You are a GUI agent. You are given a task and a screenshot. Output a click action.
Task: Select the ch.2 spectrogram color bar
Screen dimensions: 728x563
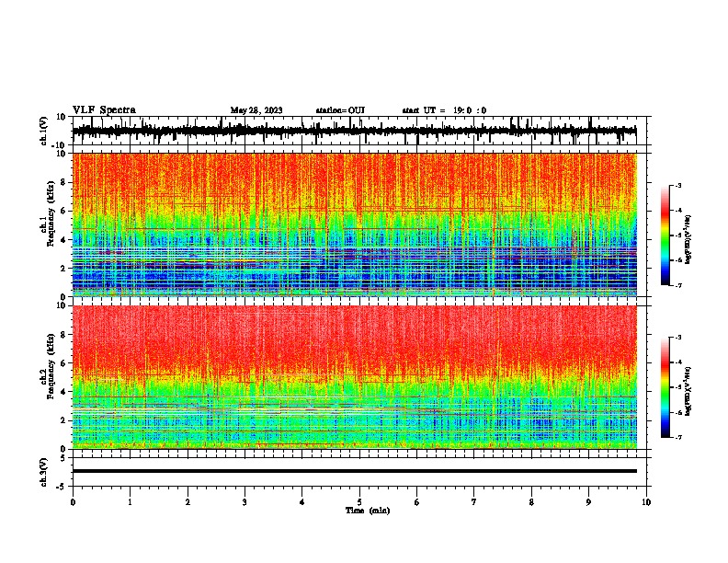pyautogui.click(x=665, y=387)
